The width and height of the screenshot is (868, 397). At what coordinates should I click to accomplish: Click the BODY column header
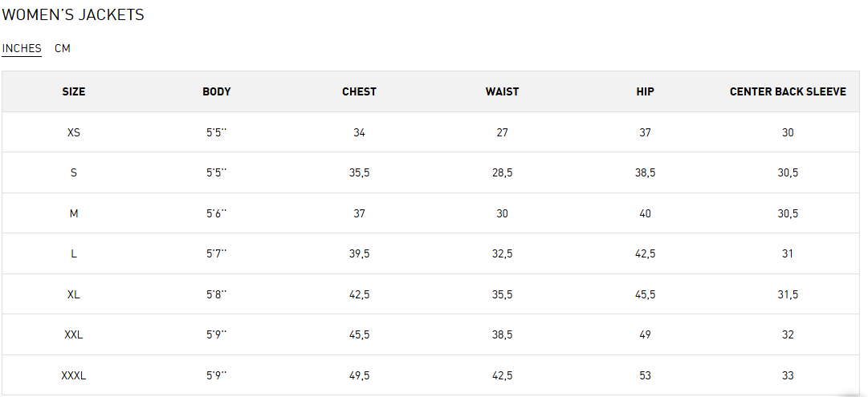217,91
